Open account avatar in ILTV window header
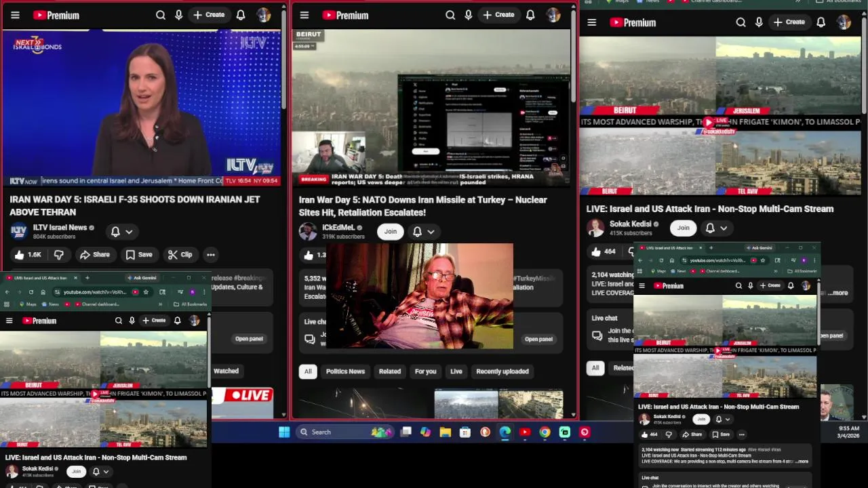 (x=264, y=15)
